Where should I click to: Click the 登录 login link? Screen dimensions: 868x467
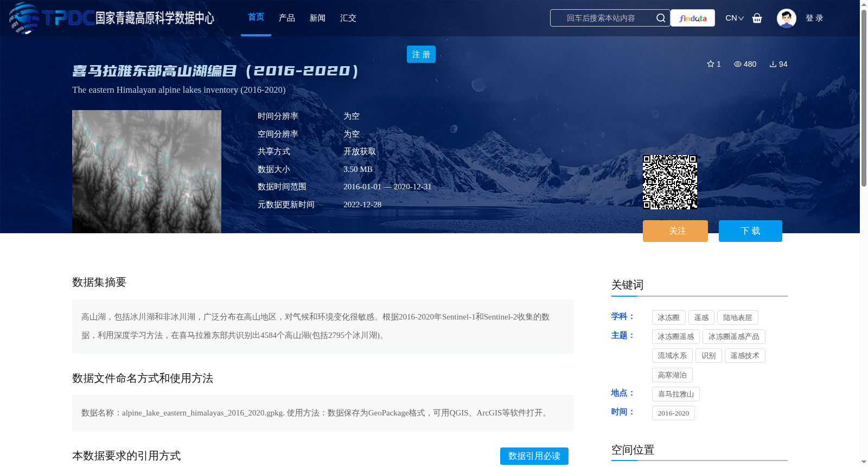[814, 18]
